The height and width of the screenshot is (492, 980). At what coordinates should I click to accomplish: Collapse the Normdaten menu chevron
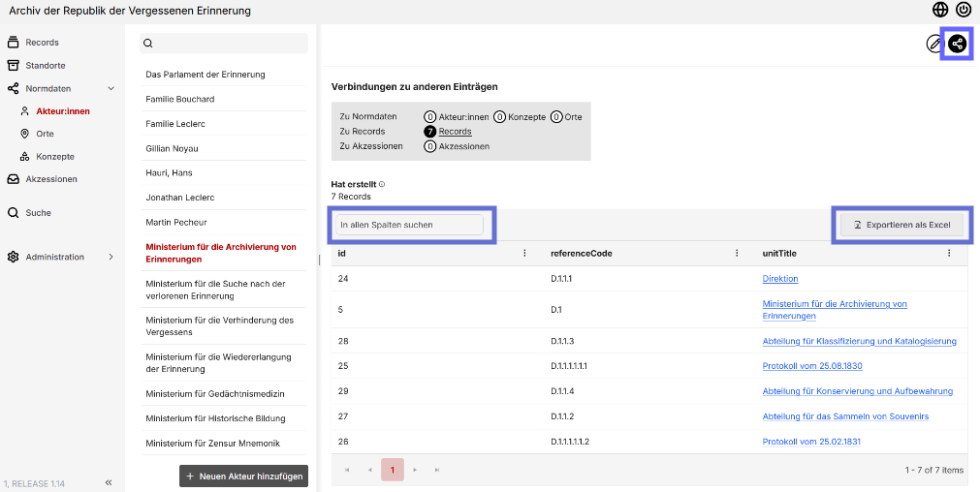(111, 89)
